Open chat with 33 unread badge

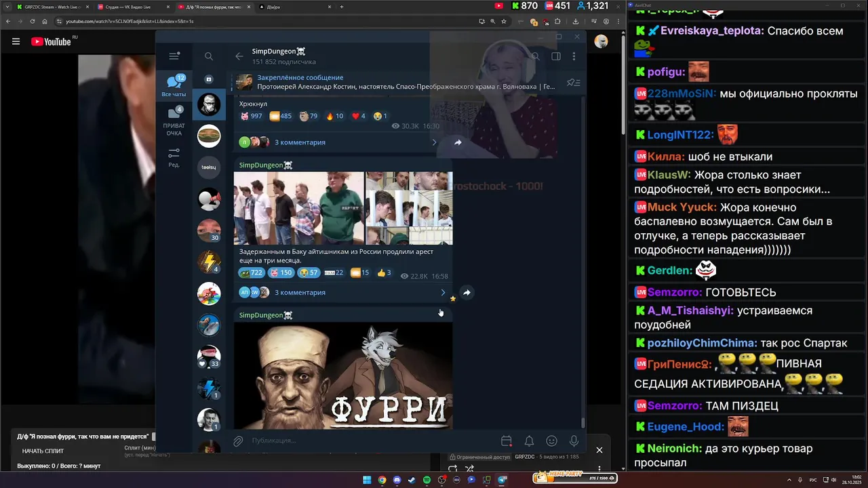(209, 357)
